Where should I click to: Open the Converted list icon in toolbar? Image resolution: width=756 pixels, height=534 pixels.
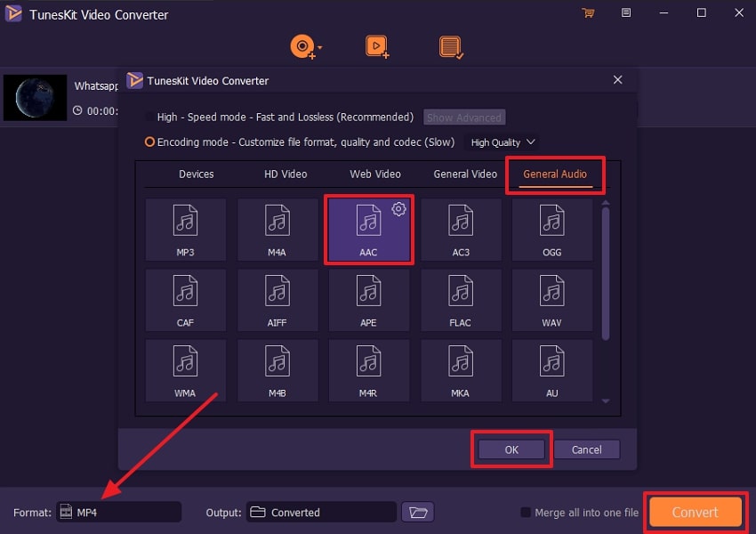click(451, 47)
